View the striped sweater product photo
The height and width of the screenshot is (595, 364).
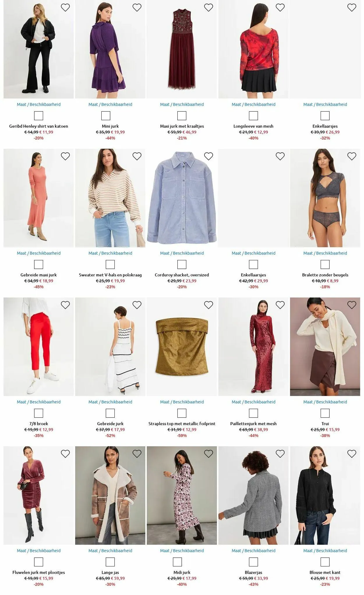tap(110, 198)
